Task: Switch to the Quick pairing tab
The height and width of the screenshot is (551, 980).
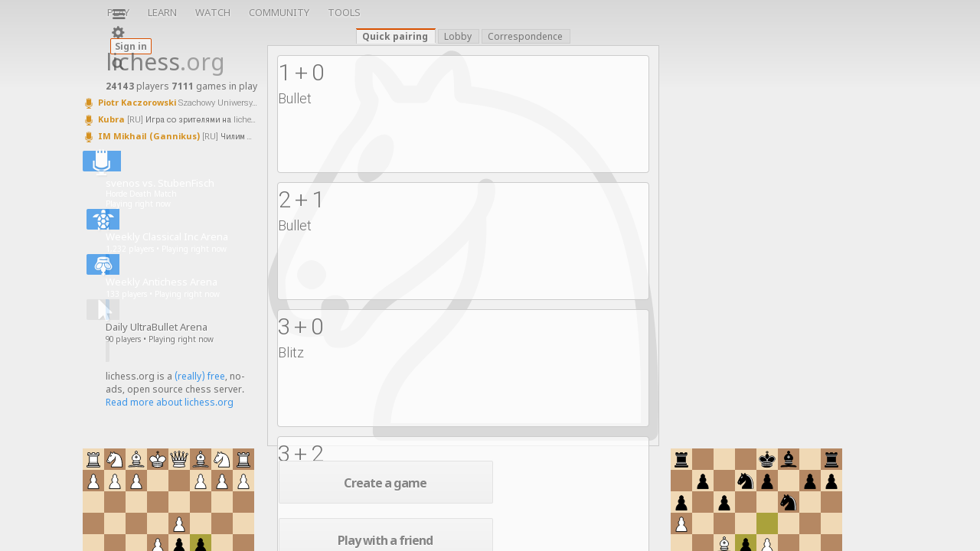Action: 395,36
